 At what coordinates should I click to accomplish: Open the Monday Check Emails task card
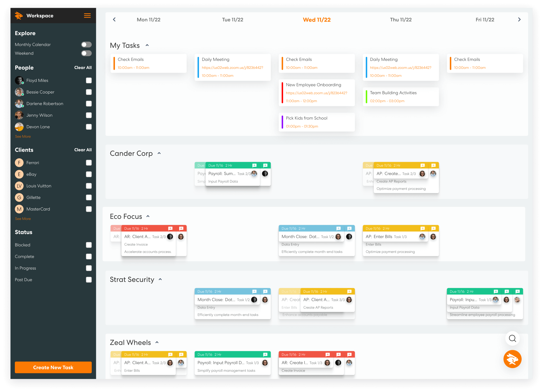(x=148, y=63)
